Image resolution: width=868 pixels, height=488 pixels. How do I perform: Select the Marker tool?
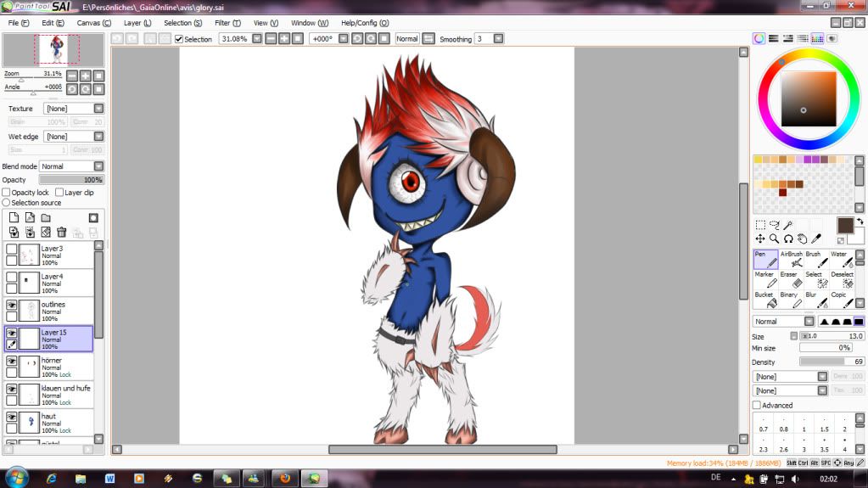pyautogui.click(x=765, y=280)
